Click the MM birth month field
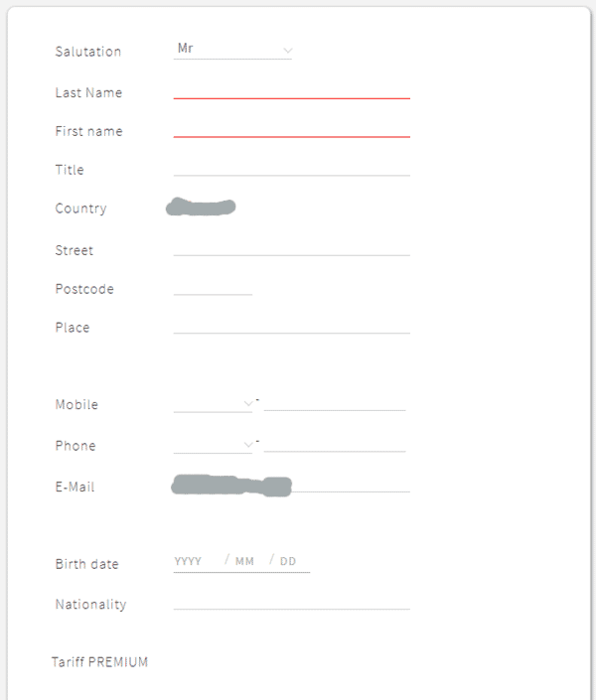Viewport: 596px width, 700px height. coord(245,562)
